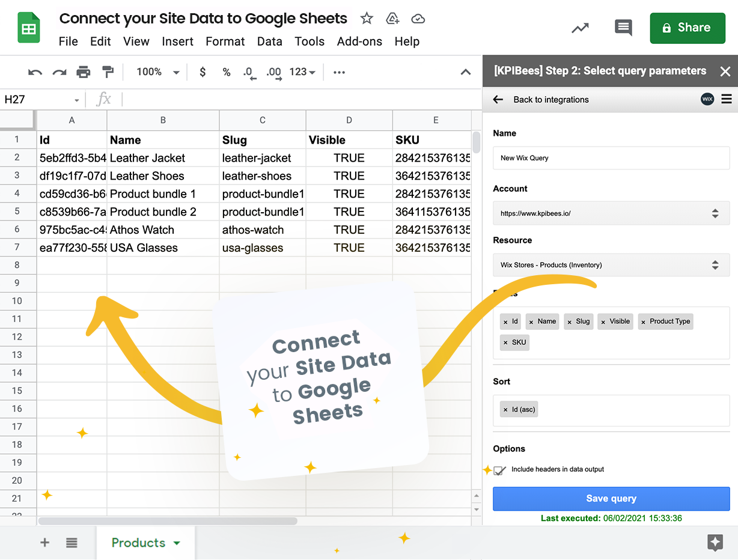The image size is (738, 560).
Task: Click Back to integrations link
Action: (x=551, y=100)
